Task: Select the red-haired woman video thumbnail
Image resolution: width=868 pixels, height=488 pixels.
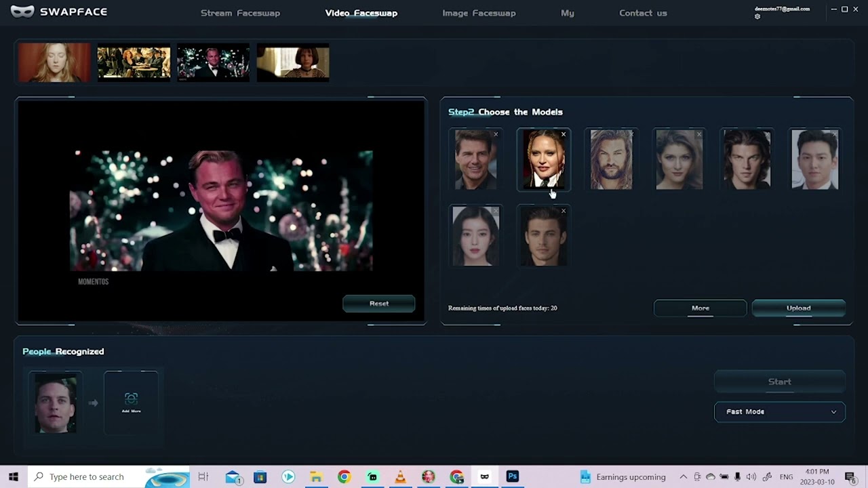Action: [54, 62]
